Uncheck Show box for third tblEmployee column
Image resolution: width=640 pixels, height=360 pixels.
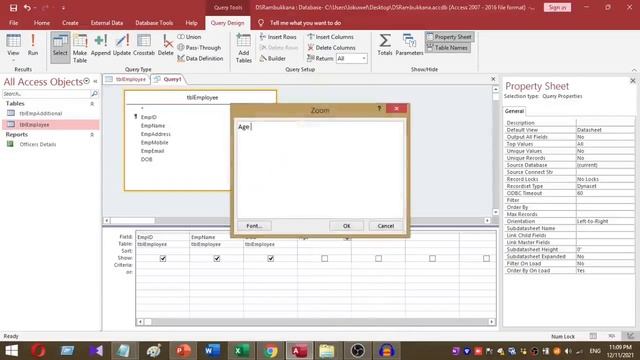[271, 258]
